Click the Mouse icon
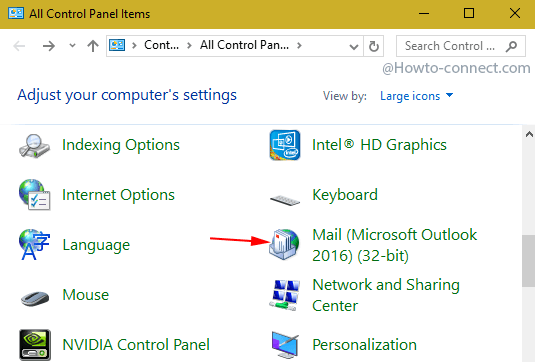The image size is (535, 362). [34, 298]
